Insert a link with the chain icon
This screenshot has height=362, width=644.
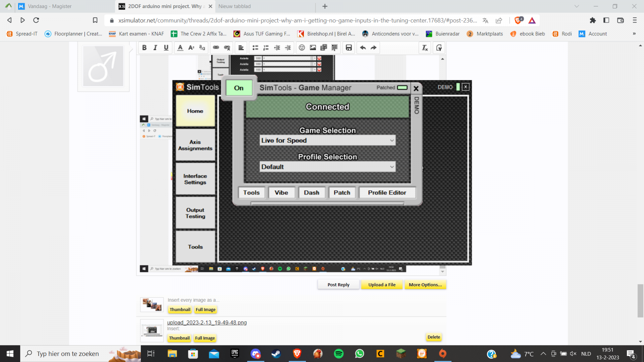click(216, 48)
